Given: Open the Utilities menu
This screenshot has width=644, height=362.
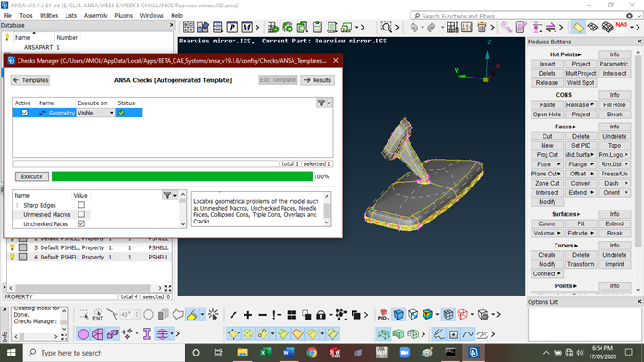Looking at the screenshot, I should [49, 15].
